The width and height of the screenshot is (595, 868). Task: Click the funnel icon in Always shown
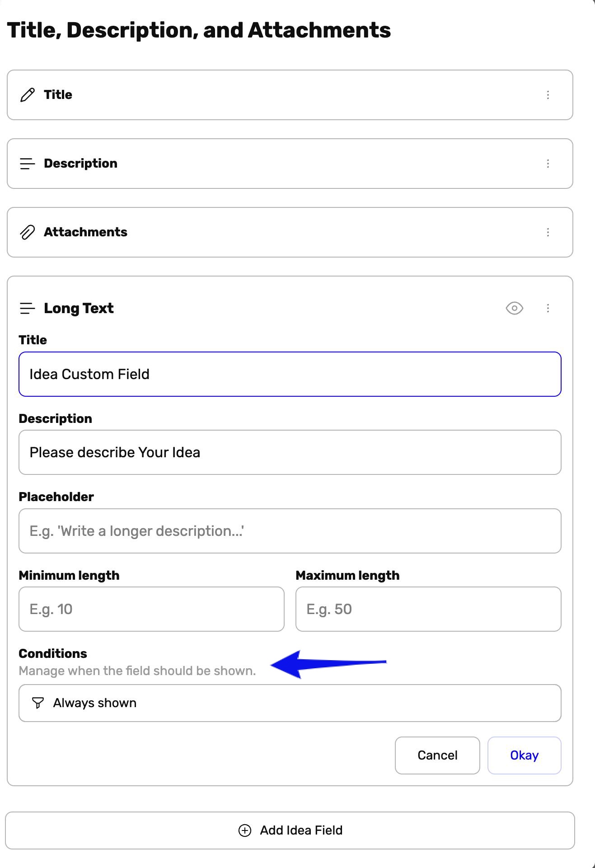[38, 703]
